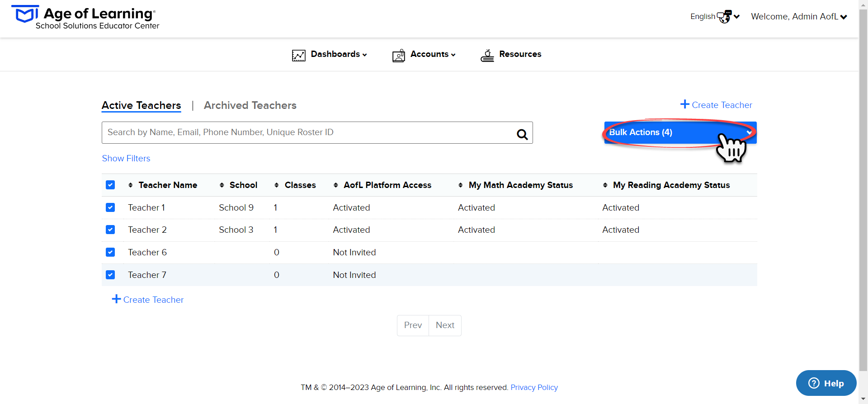Open the Privacy Policy link
The height and width of the screenshot is (404, 868).
coord(534,387)
